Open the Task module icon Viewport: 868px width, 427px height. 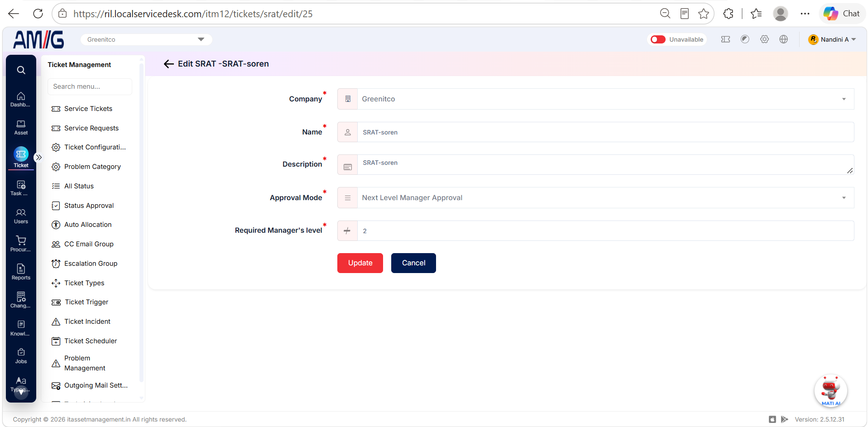click(21, 188)
